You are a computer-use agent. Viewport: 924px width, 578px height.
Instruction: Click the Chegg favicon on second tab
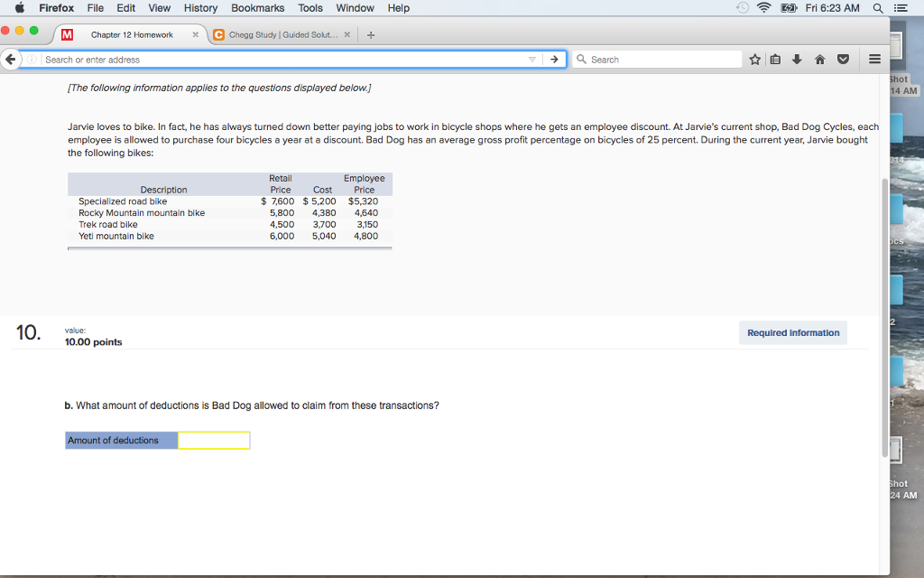click(218, 35)
